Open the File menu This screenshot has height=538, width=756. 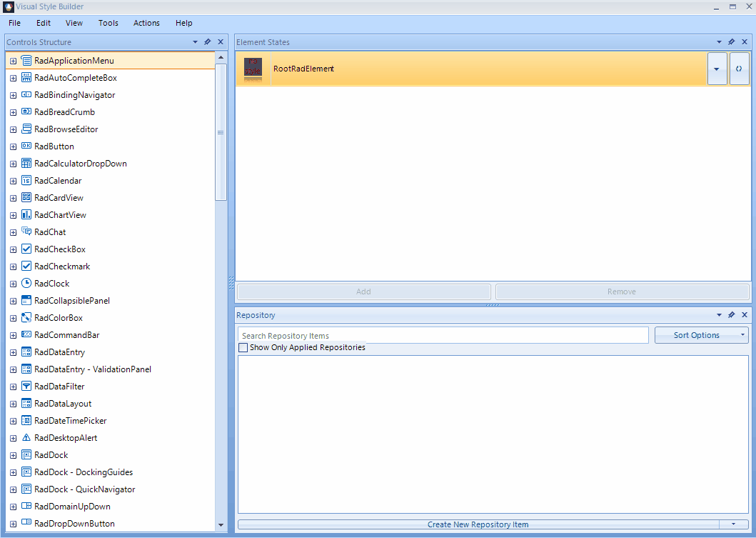pos(14,23)
